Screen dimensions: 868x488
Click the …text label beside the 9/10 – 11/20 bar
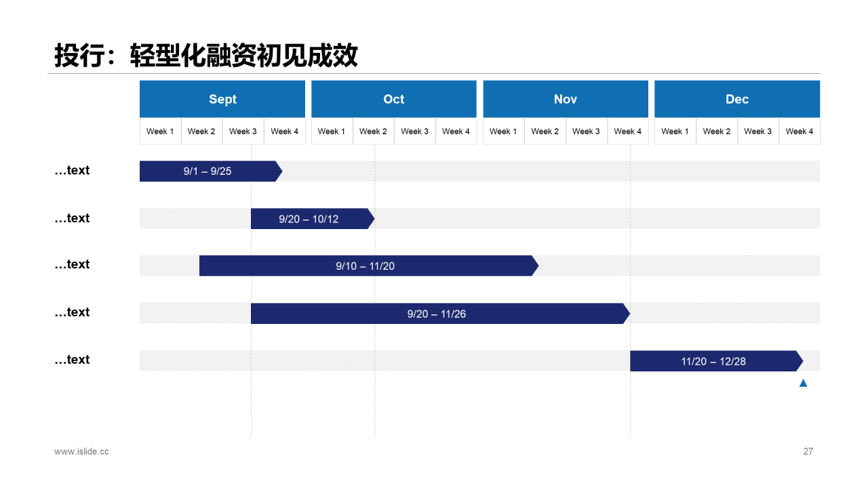[x=72, y=264]
